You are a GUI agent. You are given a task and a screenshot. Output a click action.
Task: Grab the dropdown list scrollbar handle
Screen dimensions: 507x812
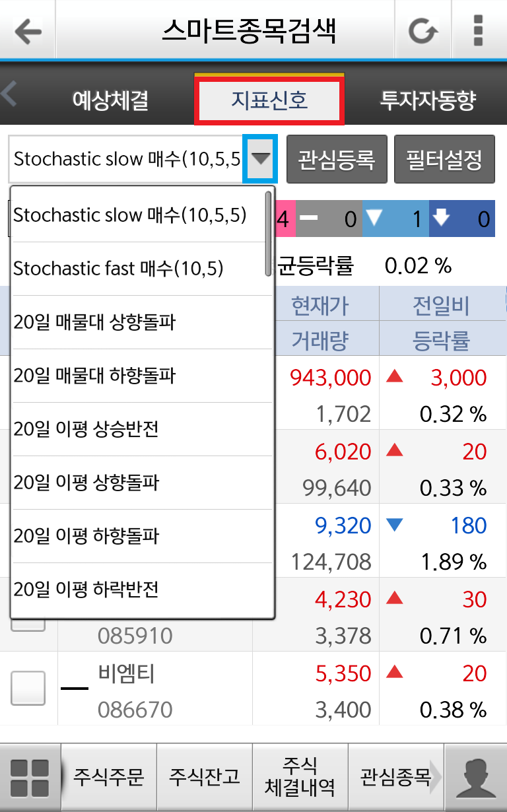point(268,233)
